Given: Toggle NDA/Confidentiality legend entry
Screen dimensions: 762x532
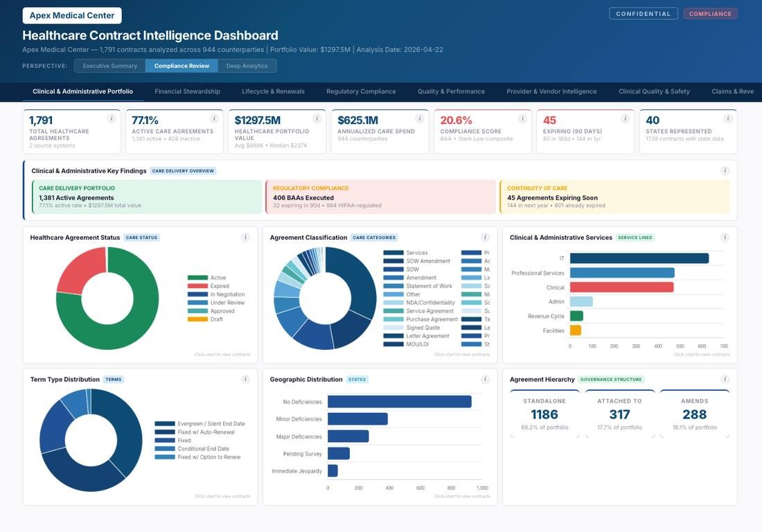Looking at the screenshot, I should click(x=419, y=303).
